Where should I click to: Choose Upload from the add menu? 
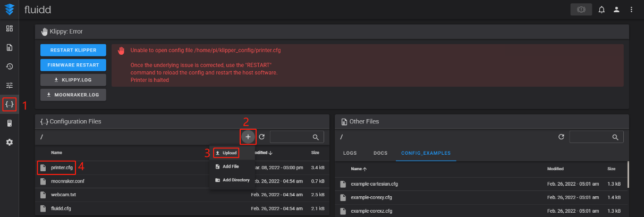tap(226, 153)
